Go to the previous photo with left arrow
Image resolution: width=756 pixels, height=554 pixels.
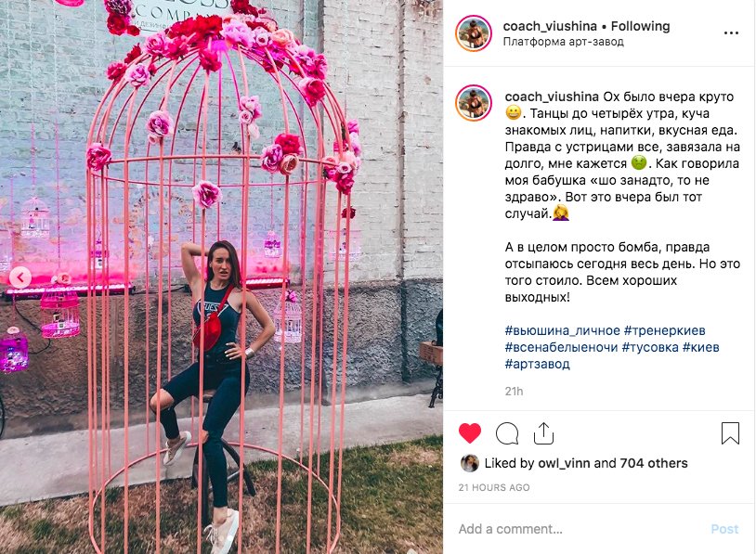point(20,277)
